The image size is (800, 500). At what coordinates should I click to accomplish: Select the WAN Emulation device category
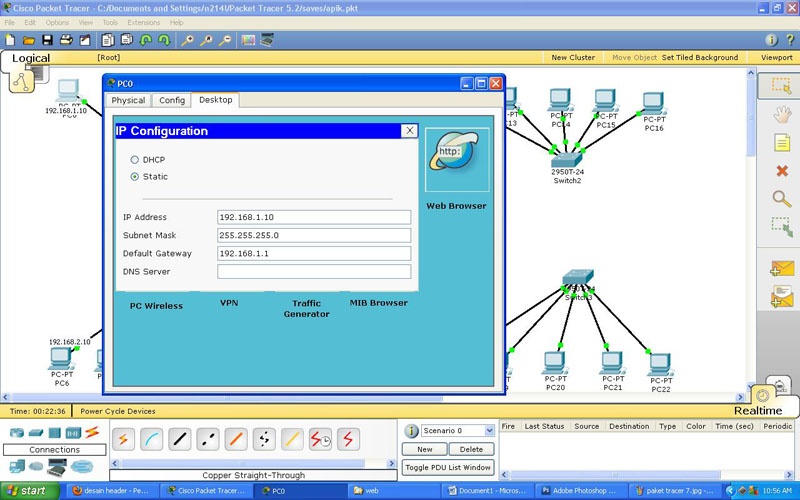pyautogui.click(x=36, y=466)
